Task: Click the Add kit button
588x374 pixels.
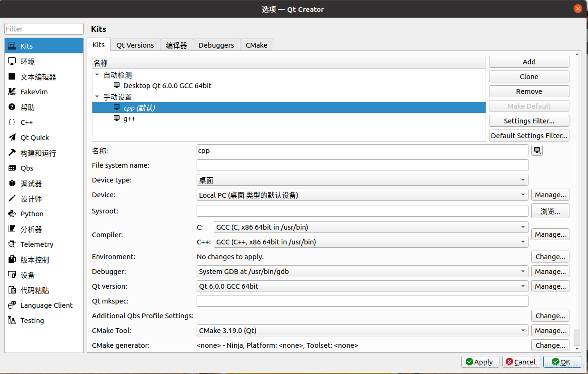Action: tap(529, 62)
